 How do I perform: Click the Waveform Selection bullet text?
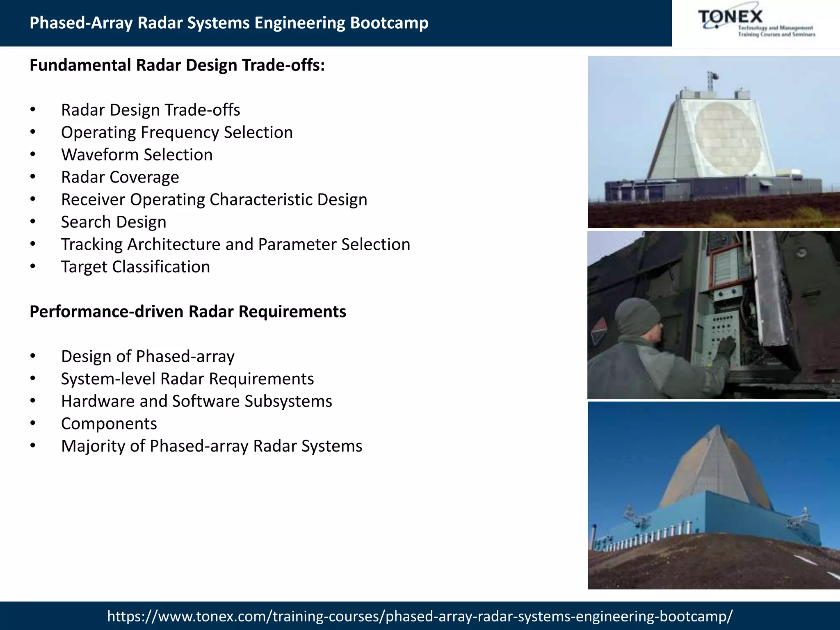(x=137, y=155)
